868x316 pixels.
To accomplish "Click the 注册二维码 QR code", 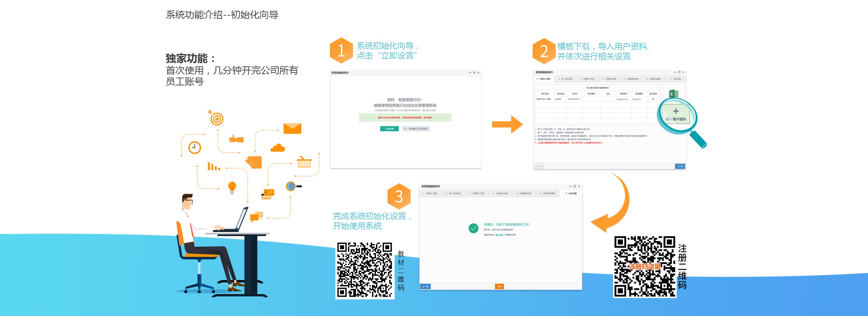I will tap(645, 267).
